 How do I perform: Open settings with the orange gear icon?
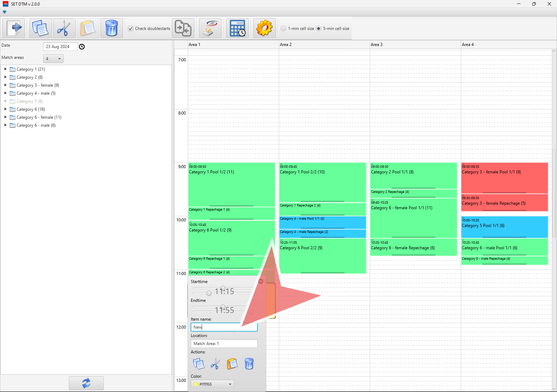[264, 28]
